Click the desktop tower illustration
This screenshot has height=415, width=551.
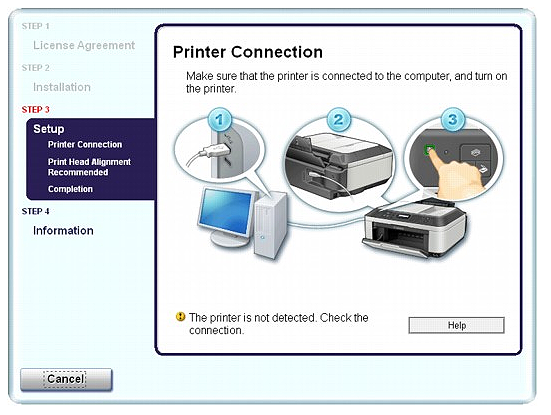(x=271, y=225)
